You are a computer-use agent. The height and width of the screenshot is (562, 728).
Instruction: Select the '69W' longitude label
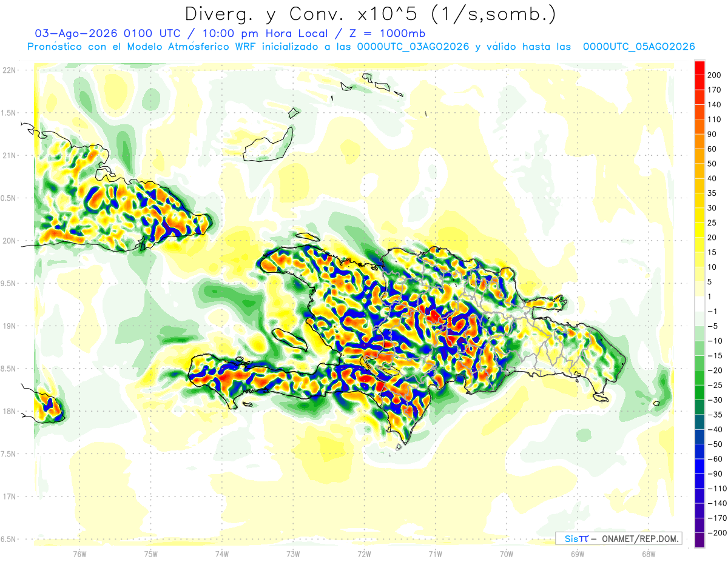click(x=577, y=554)
